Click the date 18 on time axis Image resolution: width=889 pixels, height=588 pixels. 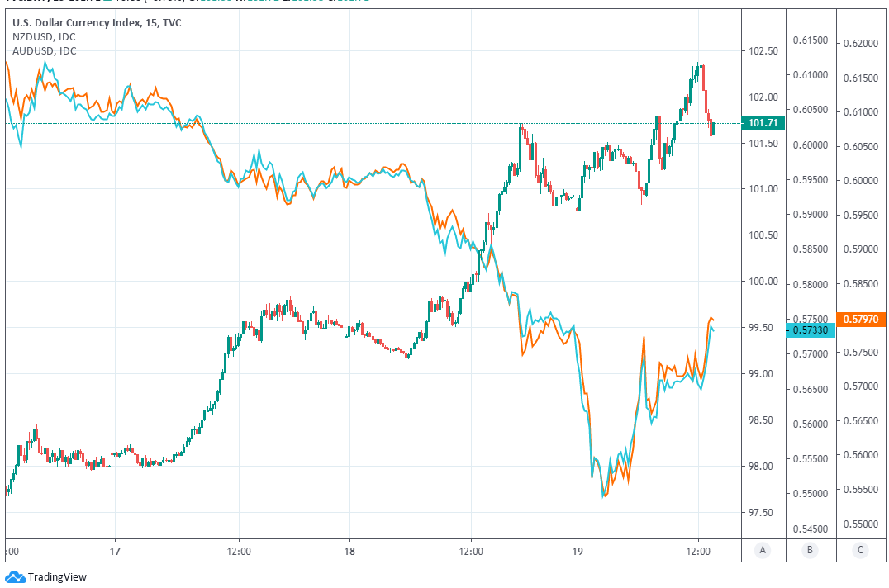click(349, 550)
